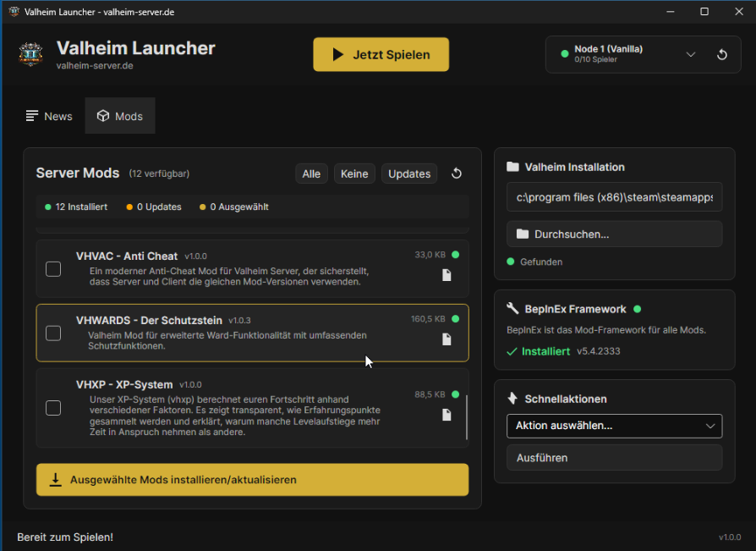Image resolution: width=756 pixels, height=551 pixels.
Task: Enable the VHXP XP-System checkbox
Action: (53, 407)
